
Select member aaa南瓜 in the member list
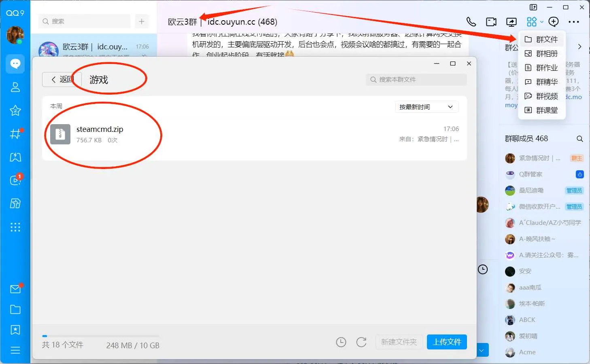click(544, 288)
